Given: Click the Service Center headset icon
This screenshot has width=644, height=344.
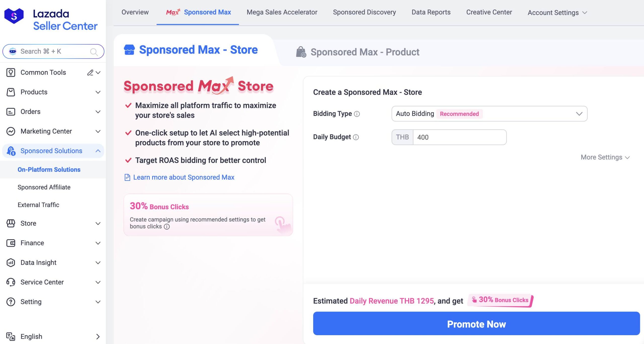Looking at the screenshot, I should 11,282.
